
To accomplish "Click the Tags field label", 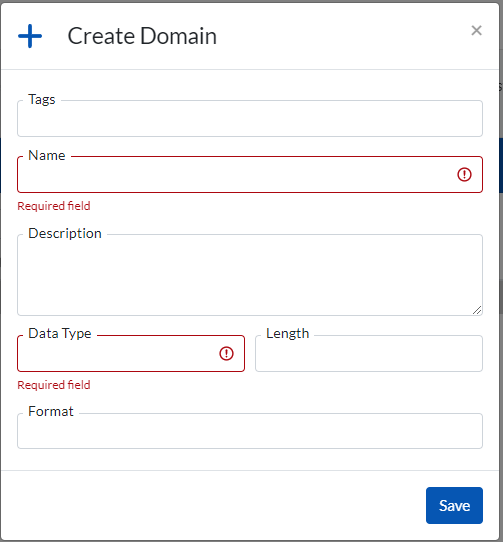I will [42, 100].
